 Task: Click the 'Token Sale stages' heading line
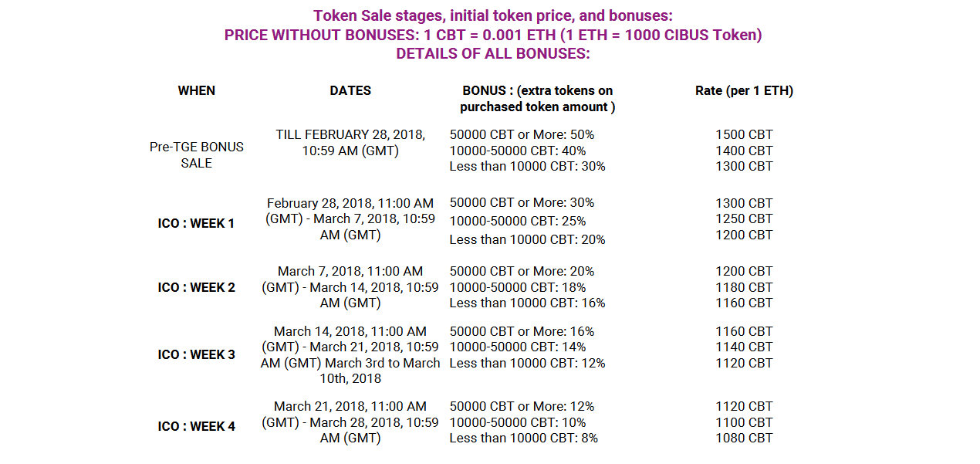tap(493, 15)
